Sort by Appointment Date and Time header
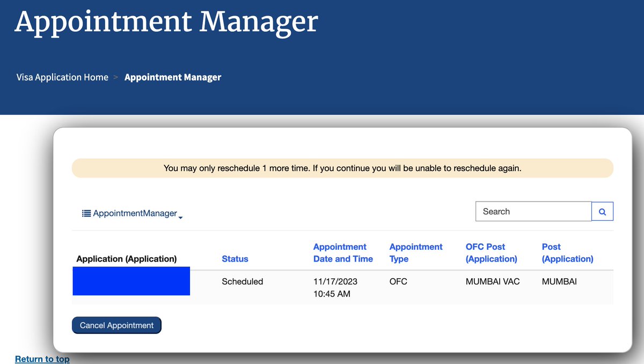This screenshot has width=644, height=364. point(343,252)
